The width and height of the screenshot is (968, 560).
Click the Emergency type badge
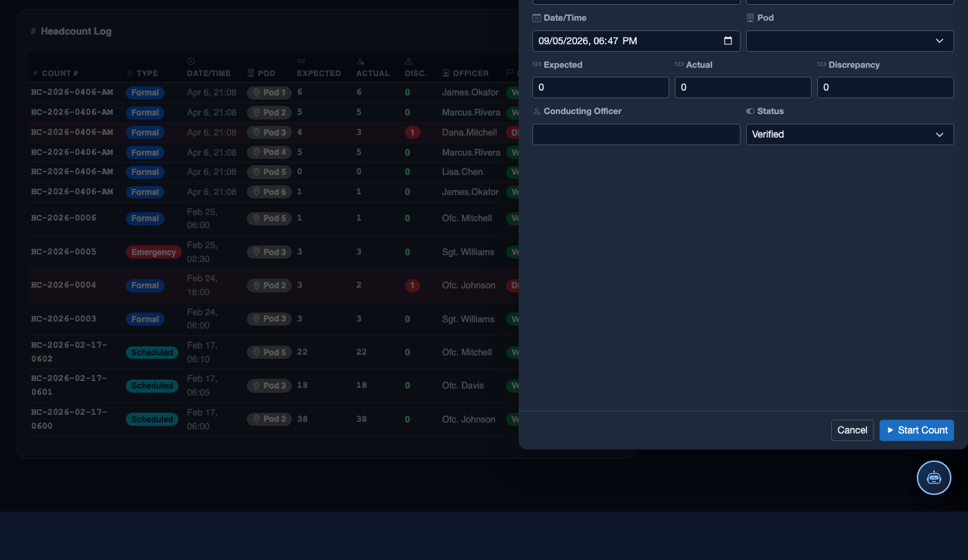[x=153, y=252]
